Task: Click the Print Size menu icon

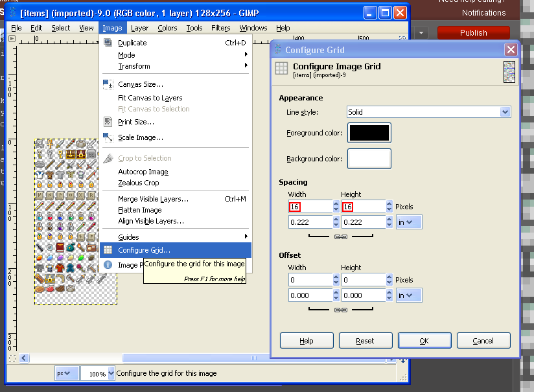Action: [x=108, y=122]
